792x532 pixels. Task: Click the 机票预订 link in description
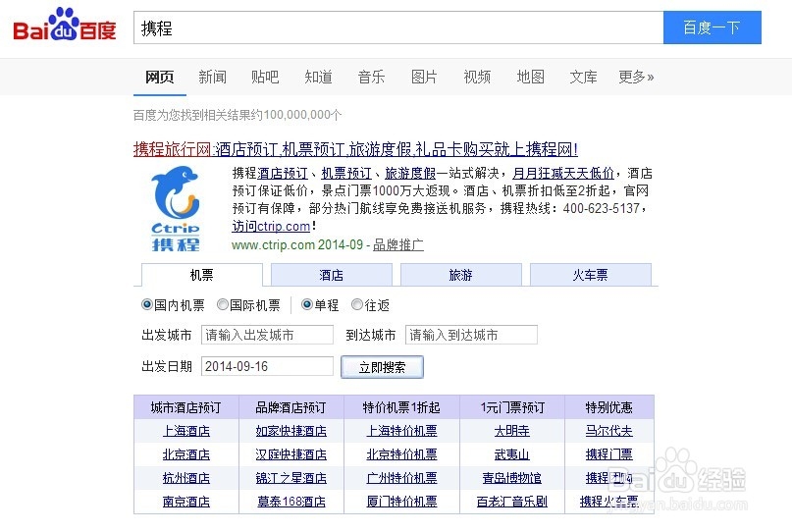pos(346,174)
